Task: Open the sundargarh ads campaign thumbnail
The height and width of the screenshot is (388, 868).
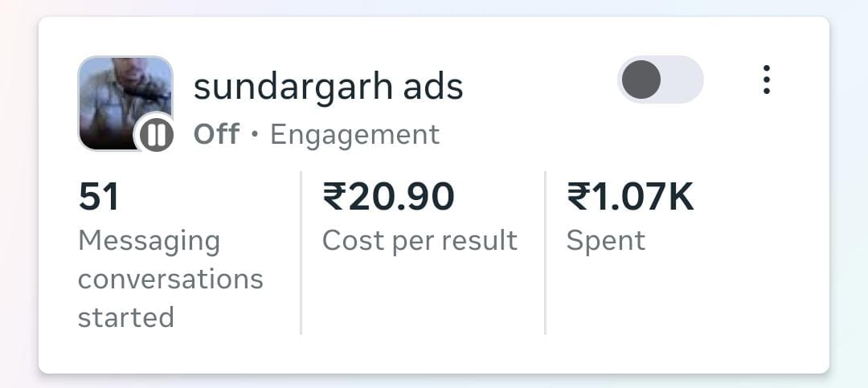Action: 121,95
